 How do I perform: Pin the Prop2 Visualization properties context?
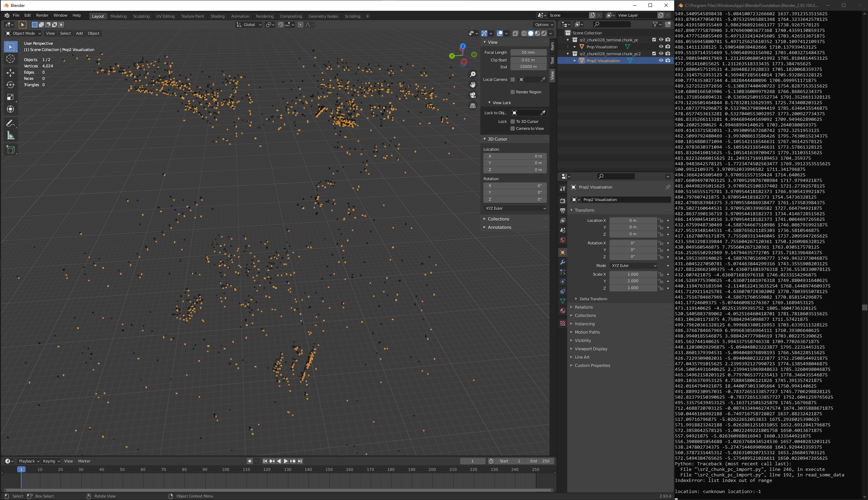click(668, 187)
